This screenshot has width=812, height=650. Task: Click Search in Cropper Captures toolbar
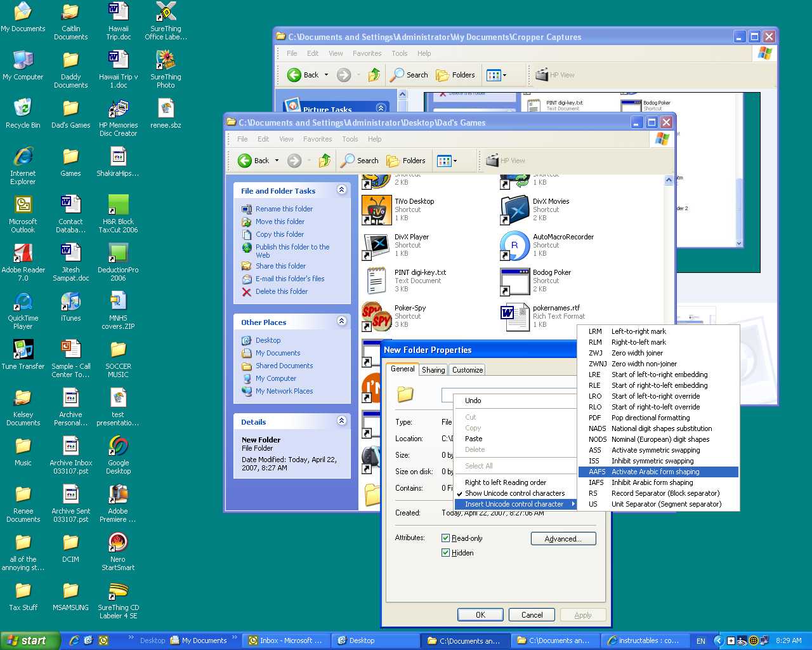tap(409, 75)
